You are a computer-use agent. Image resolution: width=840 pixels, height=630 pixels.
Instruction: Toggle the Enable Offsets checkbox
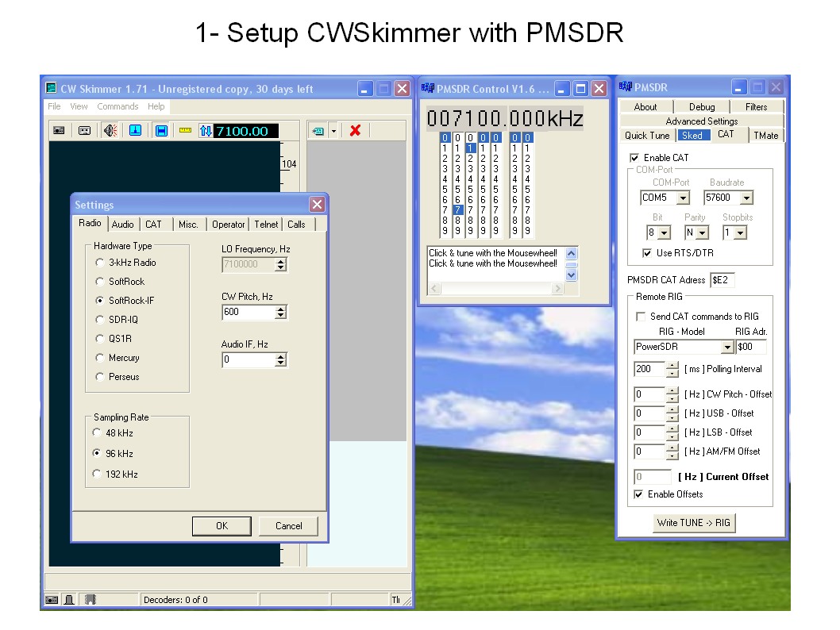pos(638,494)
